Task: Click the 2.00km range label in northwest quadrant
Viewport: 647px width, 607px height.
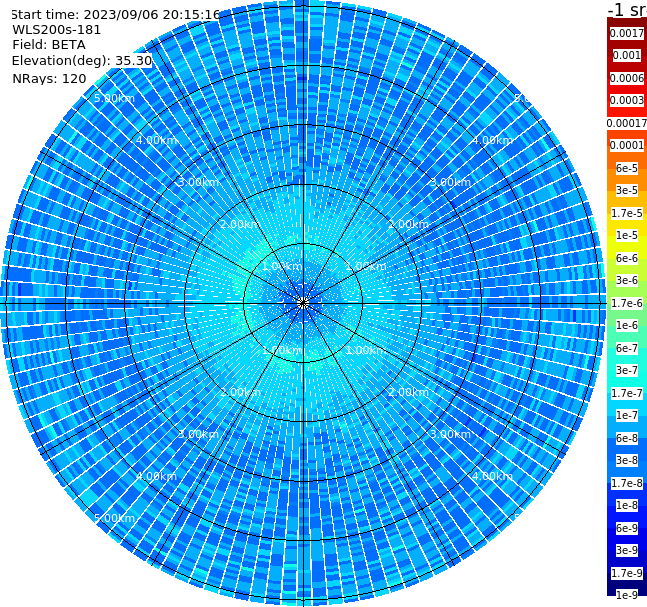Action: click(x=241, y=224)
